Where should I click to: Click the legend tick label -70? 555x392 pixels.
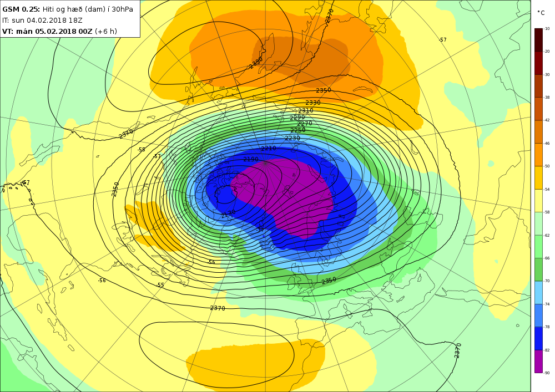[547, 281]
